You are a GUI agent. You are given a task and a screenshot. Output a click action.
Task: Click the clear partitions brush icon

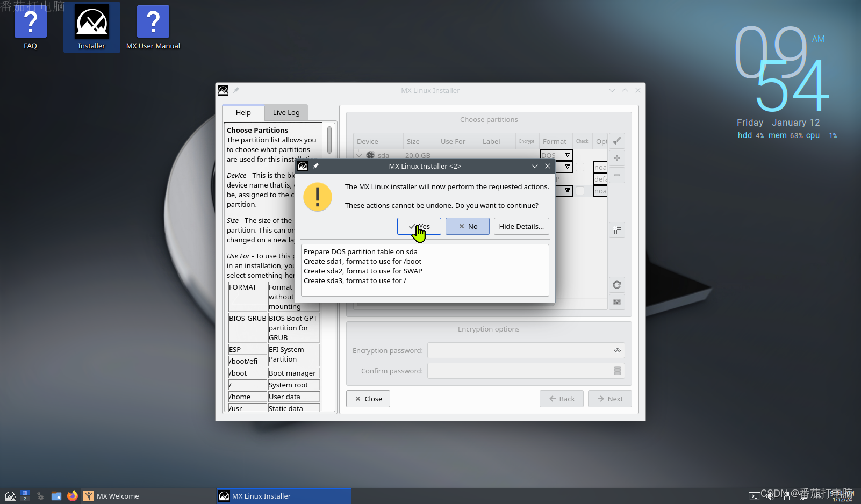coord(617,141)
